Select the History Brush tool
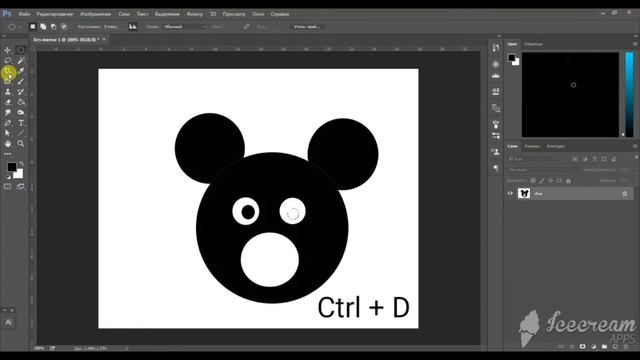 [20, 91]
